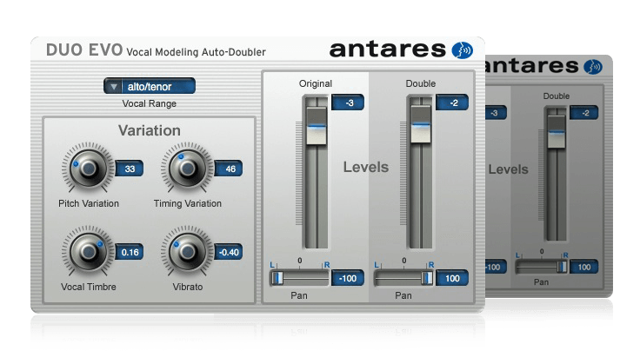640x364 pixels.
Task: Click the Vibrato knob
Action: [187, 251]
